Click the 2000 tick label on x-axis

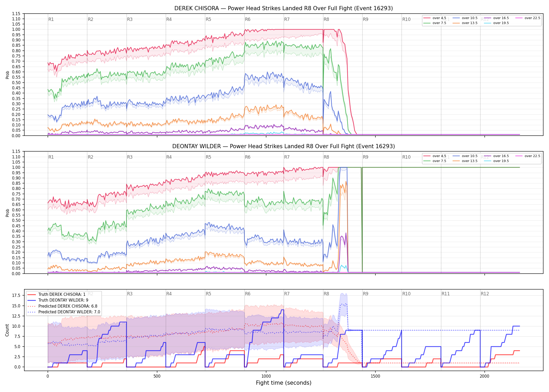(484, 376)
